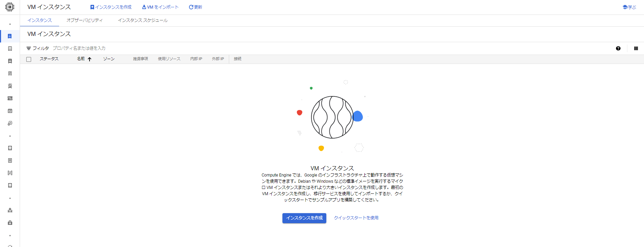644x247 pixels.
Task: Open Migrate to VMs chip-arrow icon
Action: click(10, 123)
